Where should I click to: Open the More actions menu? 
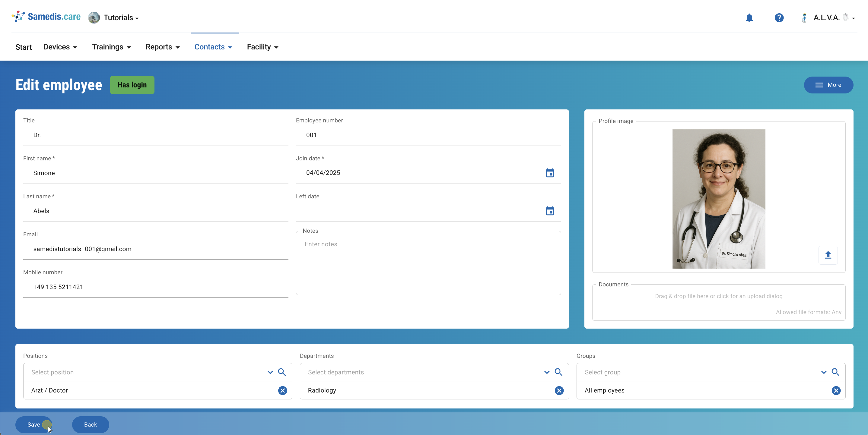[x=828, y=85]
